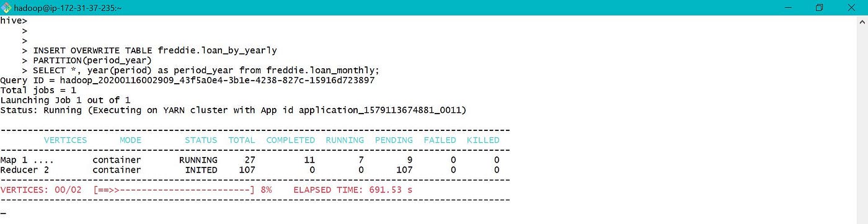
Task: Click the 'INSERT OVERWRITE TABLE freddie.loan_by_yearly' line
Action: point(155,50)
